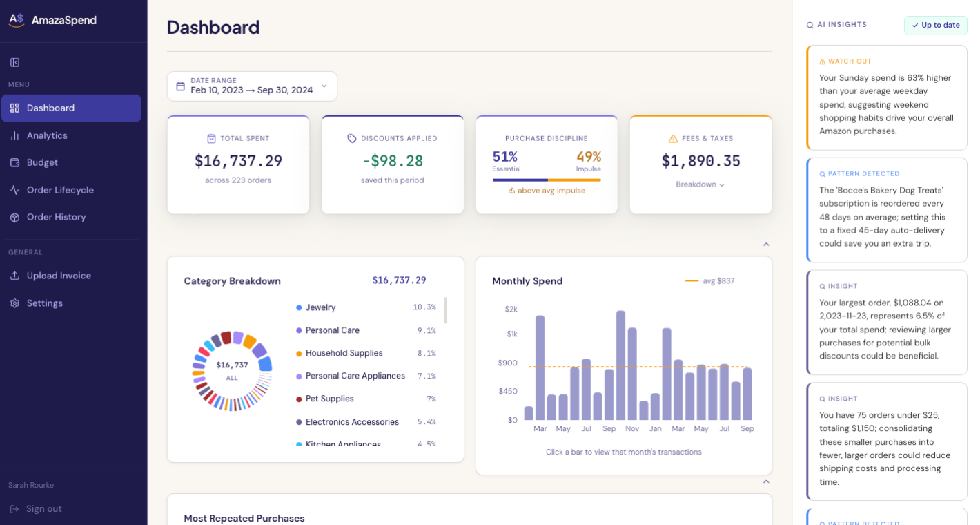
Task: Sign out of the account
Action: point(36,509)
